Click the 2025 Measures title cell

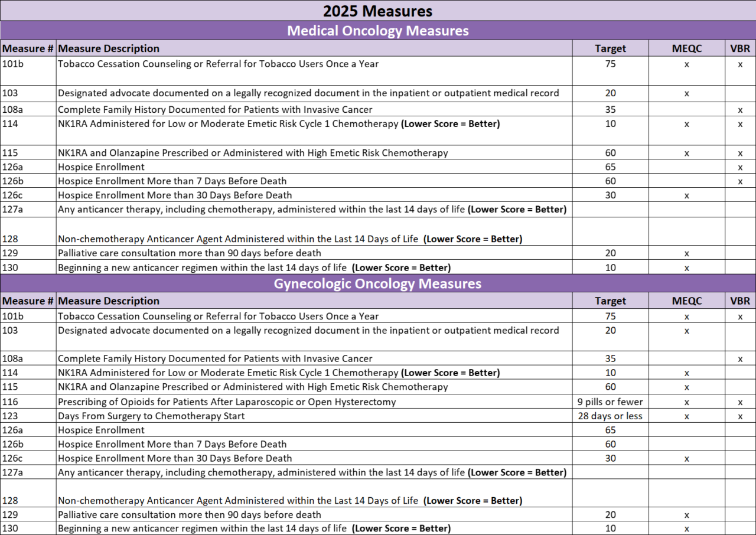click(x=377, y=11)
